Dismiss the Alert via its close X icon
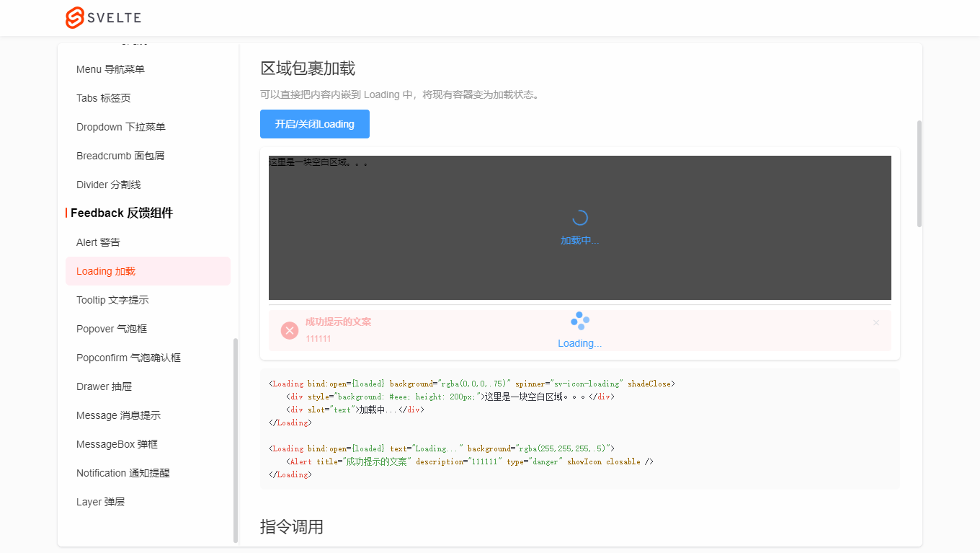The image size is (980, 553). pos(876,322)
